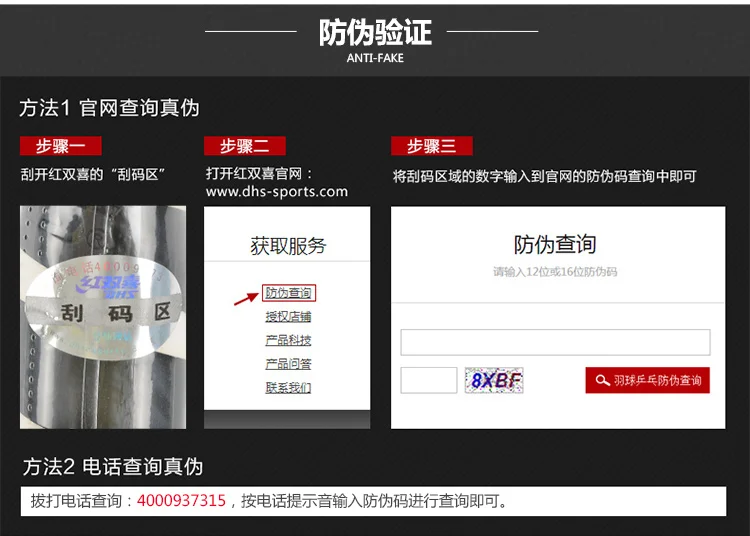The image size is (750, 536).
Task: Open the 产品科技 link
Action: click(288, 340)
